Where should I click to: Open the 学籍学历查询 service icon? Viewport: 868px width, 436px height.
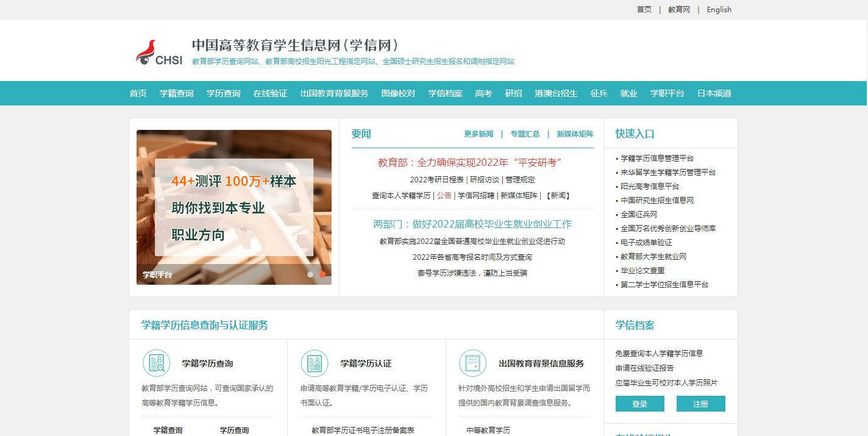point(156,363)
